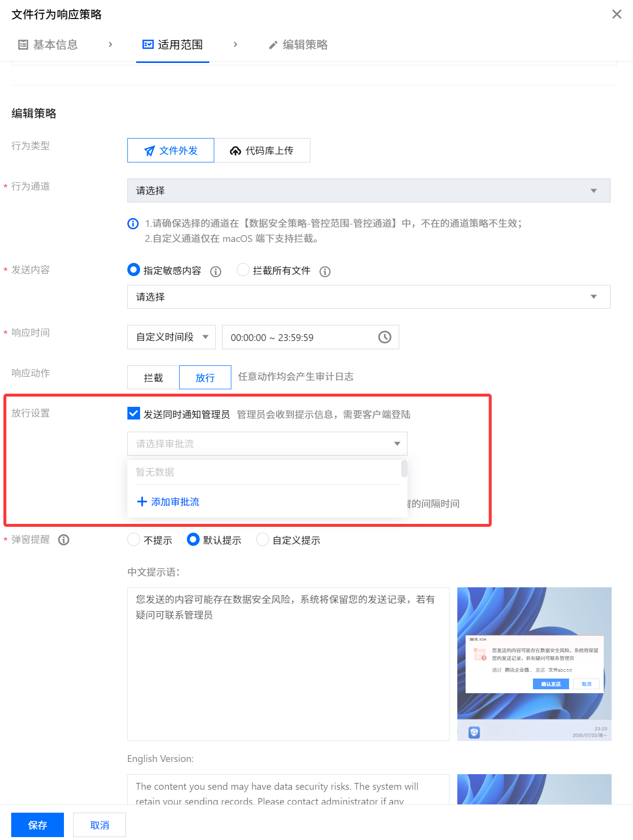Image resolution: width=633 pixels, height=840 pixels.
Task: Open the 自定义时间段 dropdown
Action: 171,337
